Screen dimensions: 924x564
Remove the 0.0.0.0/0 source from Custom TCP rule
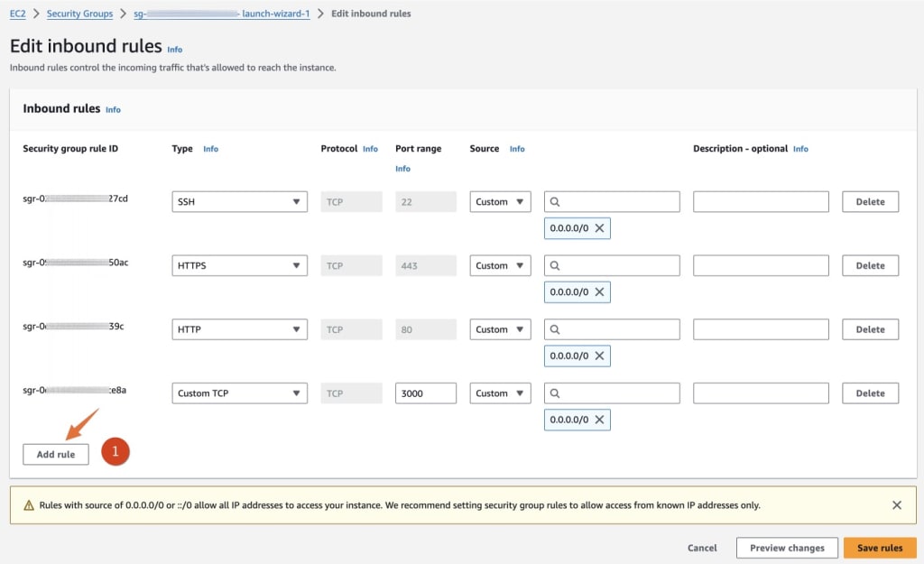pos(600,419)
